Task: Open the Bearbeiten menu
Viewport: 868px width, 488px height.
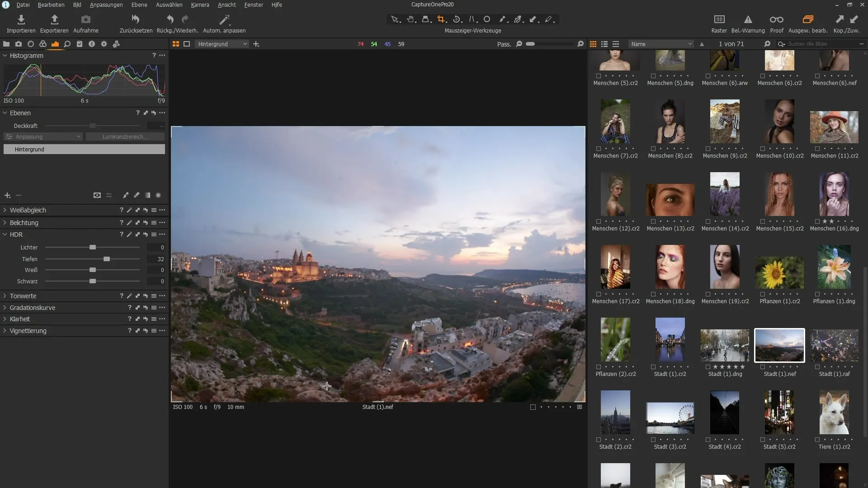Action: click(x=51, y=5)
